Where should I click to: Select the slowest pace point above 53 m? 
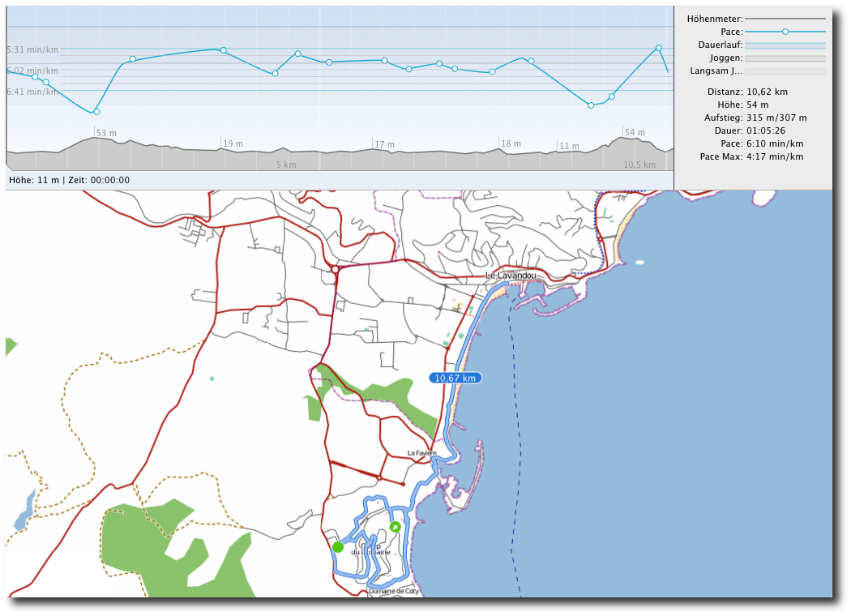(96, 112)
